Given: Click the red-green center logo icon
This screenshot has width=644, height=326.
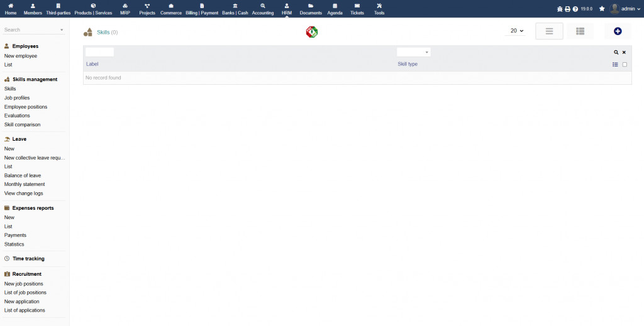Looking at the screenshot, I should pyautogui.click(x=312, y=32).
